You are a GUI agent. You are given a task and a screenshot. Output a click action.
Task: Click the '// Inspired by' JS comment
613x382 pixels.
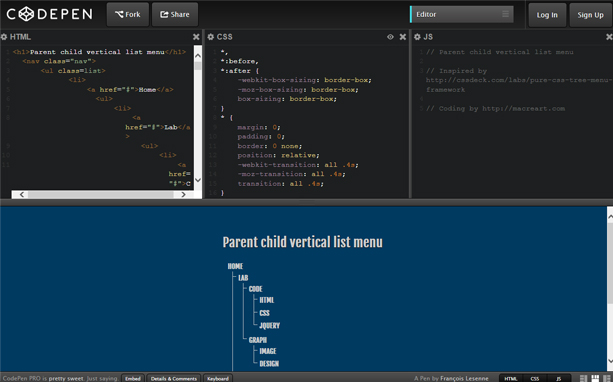[x=457, y=71]
